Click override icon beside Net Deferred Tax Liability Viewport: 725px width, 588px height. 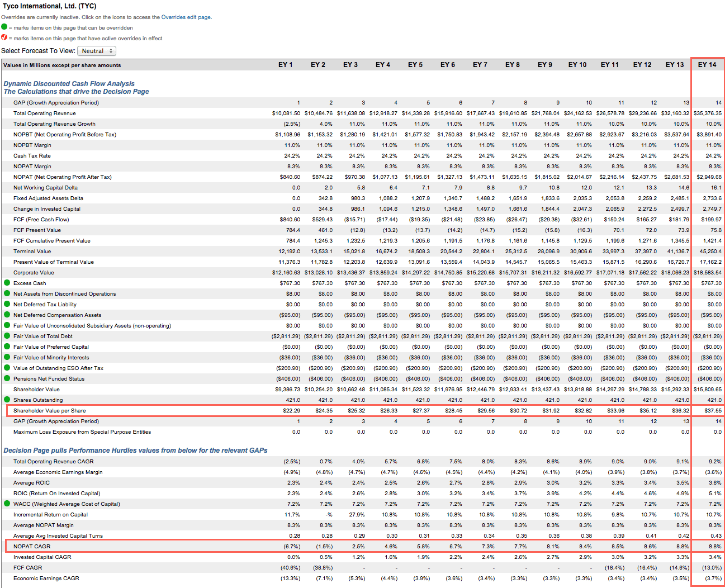point(7,304)
